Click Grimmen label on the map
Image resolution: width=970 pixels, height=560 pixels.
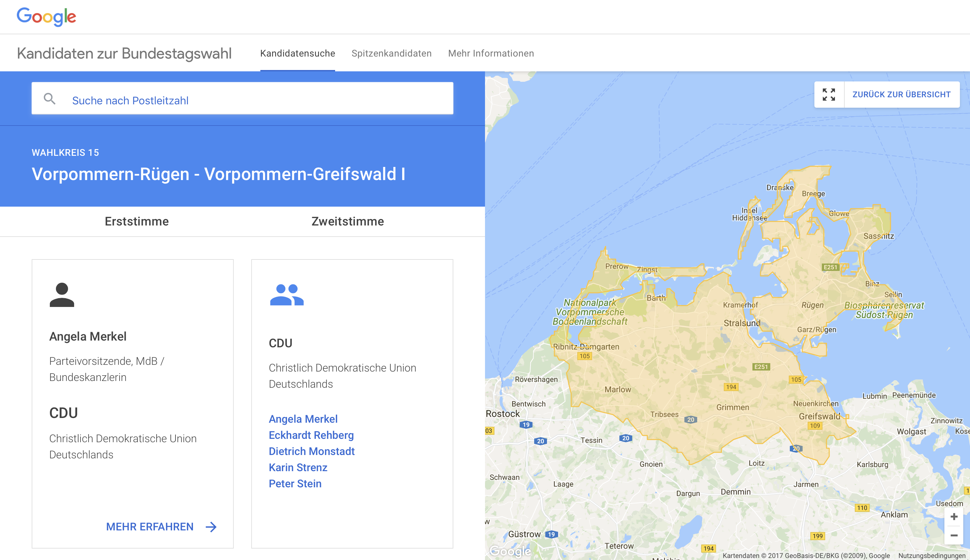[733, 407]
